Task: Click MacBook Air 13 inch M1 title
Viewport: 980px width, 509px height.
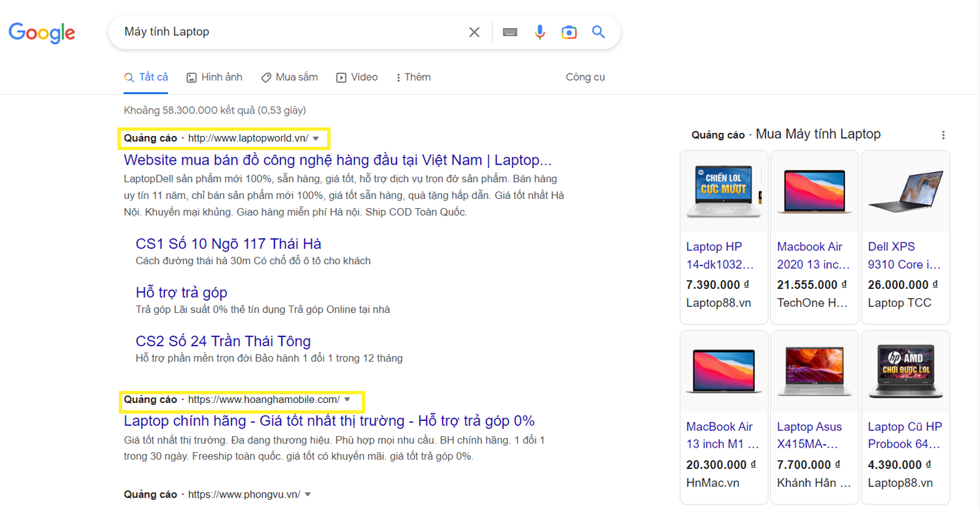Action: (x=723, y=436)
